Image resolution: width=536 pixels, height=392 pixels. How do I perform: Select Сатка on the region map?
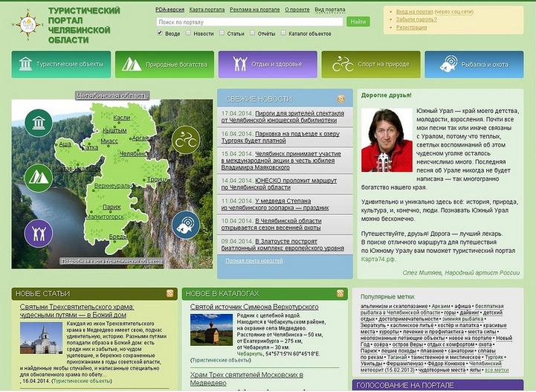click(x=90, y=147)
